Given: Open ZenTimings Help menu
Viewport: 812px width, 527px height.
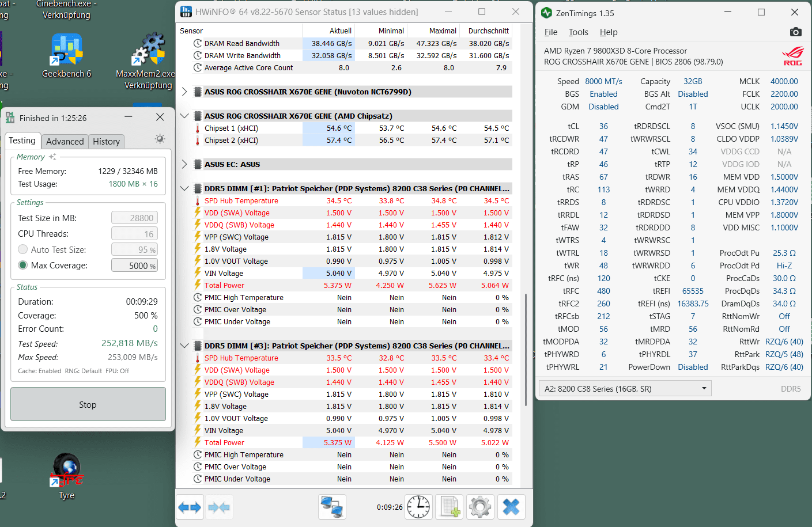Looking at the screenshot, I should (609, 32).
